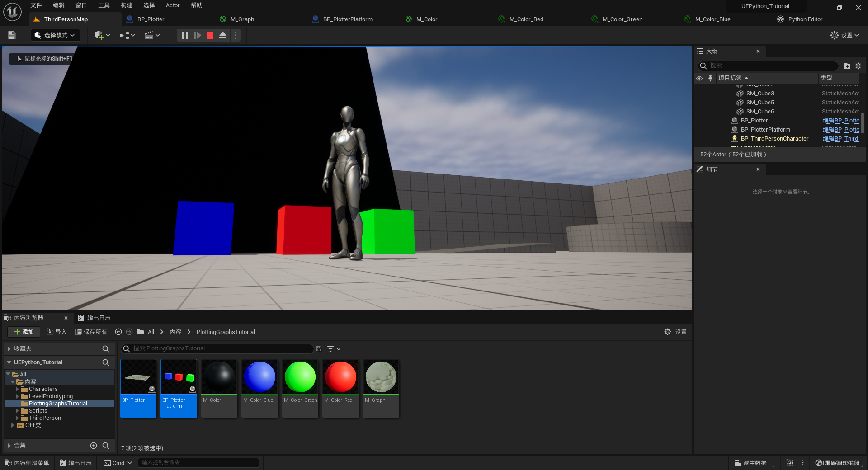Screen dimensions: 868x470
Task: Add a new collection with the plus icon
Action: (94, 446)
